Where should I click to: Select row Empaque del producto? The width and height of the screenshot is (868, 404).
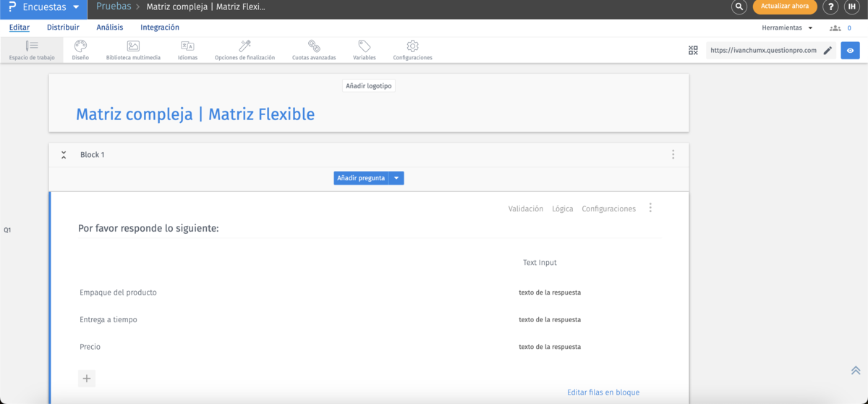118,293
